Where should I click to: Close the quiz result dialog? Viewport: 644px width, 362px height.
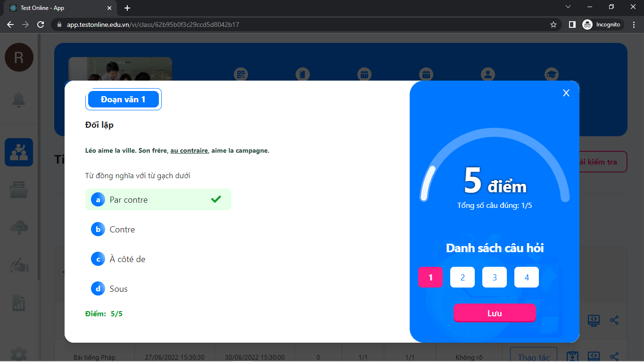coord(566,93)
